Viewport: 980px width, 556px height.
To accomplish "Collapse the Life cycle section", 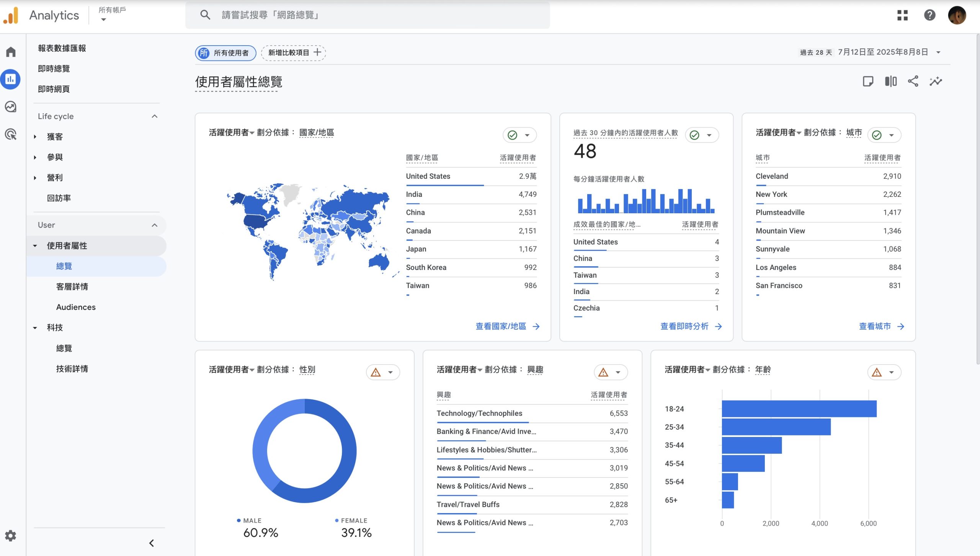I will [155, 116].
